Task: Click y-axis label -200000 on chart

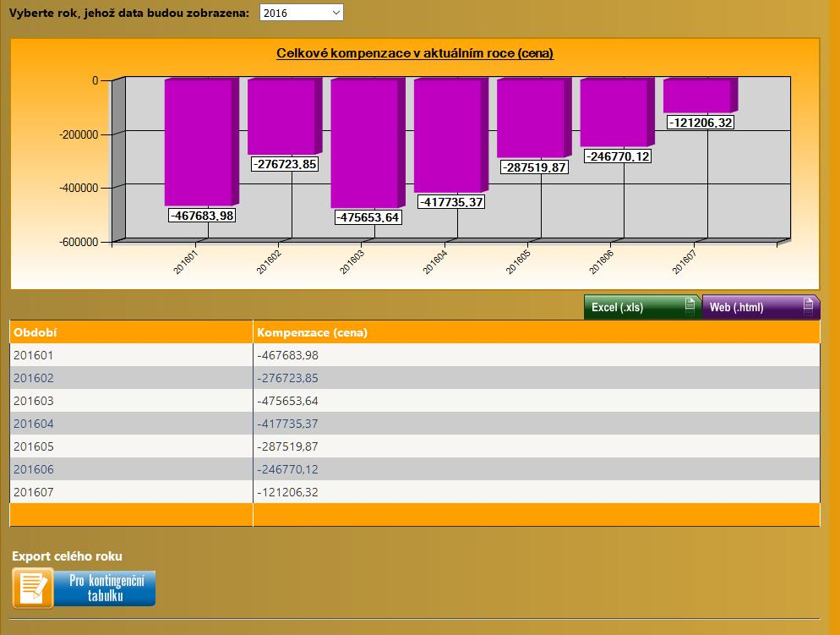Action: [79, 134]
